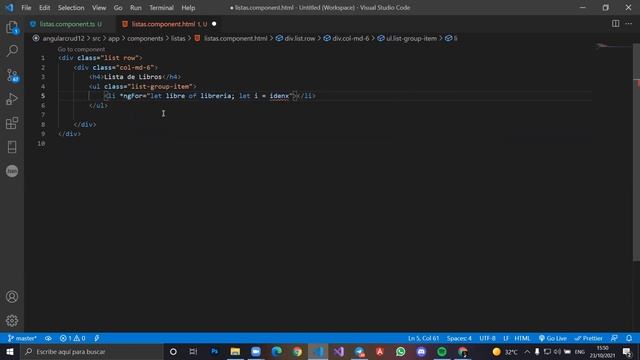
Task: Click the Prettier status bar item
Action: tap(588, 338)
